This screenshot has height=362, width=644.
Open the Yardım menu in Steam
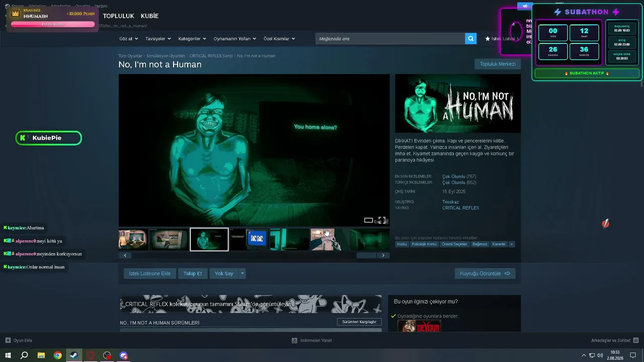tap(101, 6)
